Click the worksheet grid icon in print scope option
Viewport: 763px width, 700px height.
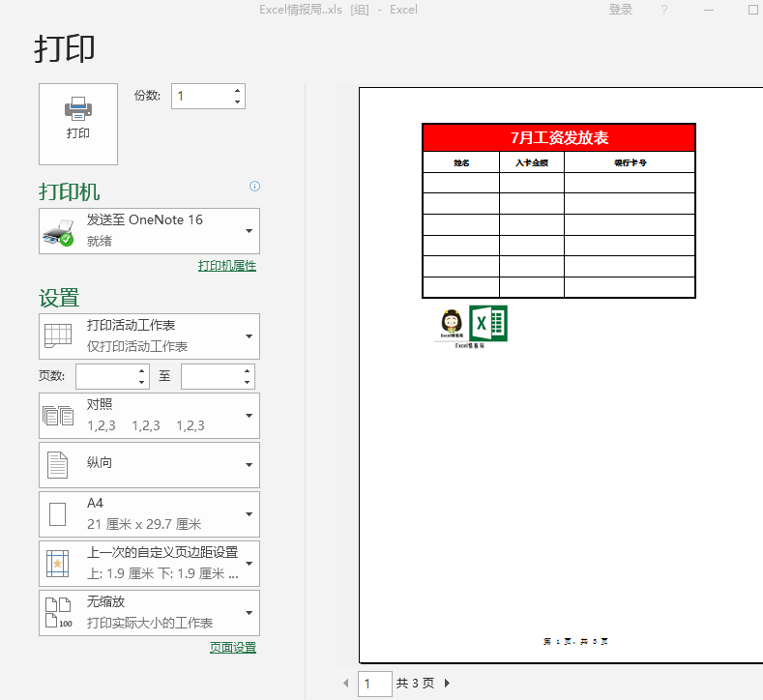click(58, 336)
